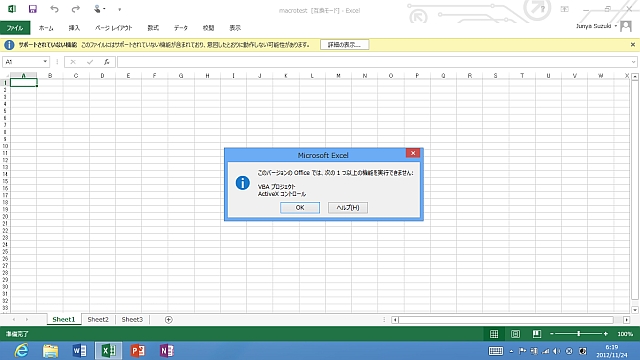Image resolution: width=640 pixels, height=360 pixels.
Task: Click the 100% zoom level text
Action: point(625,334)
